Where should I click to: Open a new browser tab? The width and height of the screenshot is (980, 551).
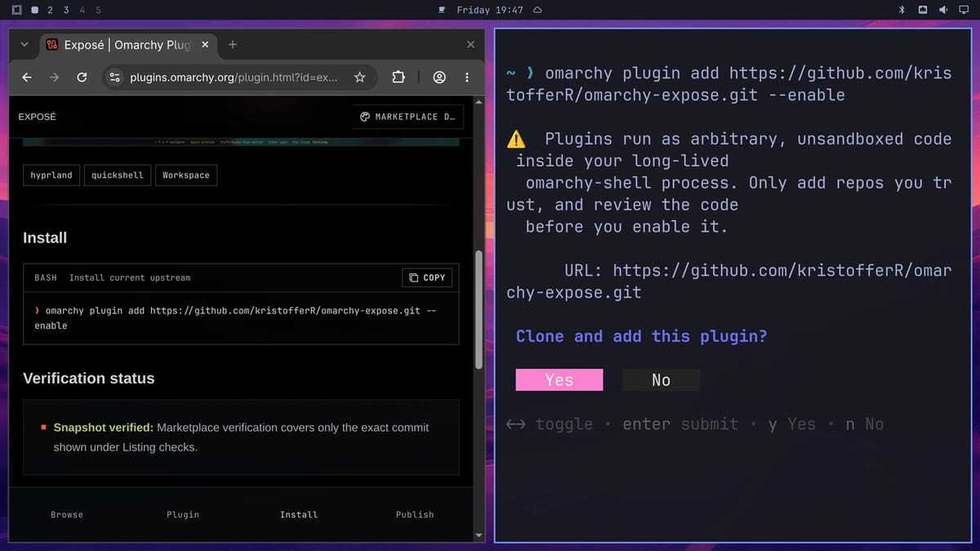tap(233, 45)
